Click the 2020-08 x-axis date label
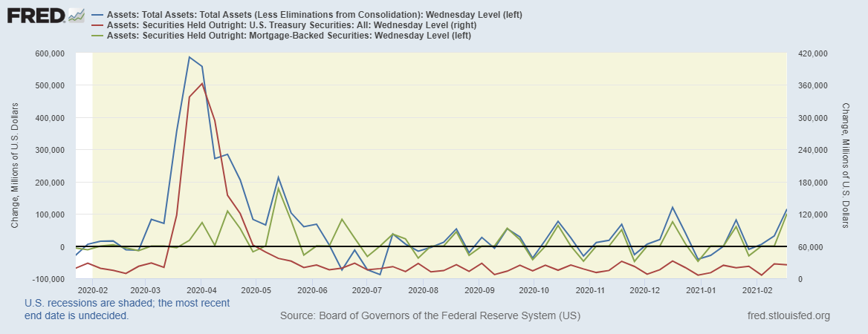This screenshot has height=334, width=868. 423,289
